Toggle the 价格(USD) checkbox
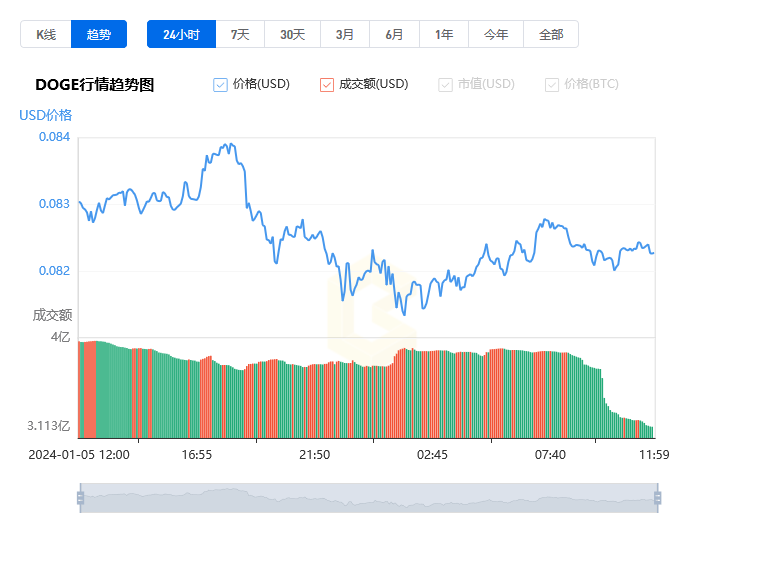This screenshot has height=563, width=780. click(x=221, y=85)
